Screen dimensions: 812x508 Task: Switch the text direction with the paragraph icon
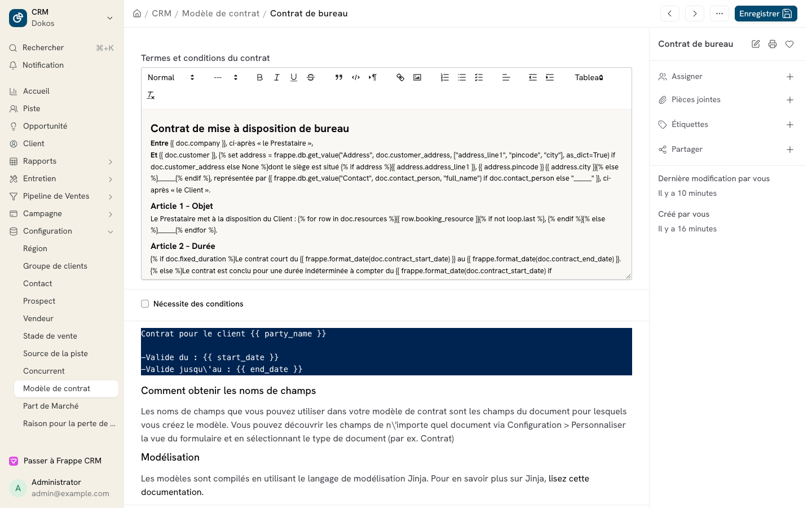pyautogui.click(x=373, y=77)
